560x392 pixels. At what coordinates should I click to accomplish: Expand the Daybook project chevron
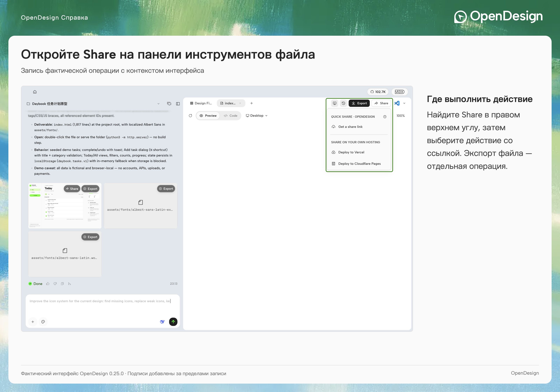click(159, 104)
